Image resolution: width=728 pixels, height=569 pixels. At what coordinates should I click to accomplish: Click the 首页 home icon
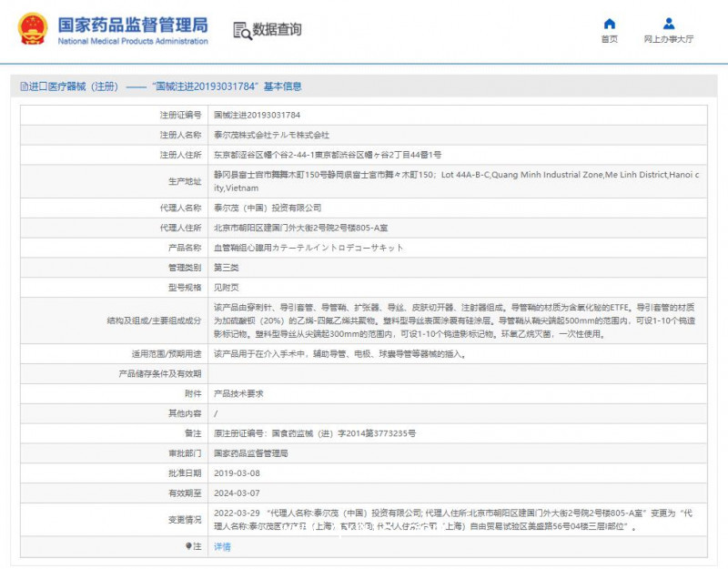click(609, 24)
